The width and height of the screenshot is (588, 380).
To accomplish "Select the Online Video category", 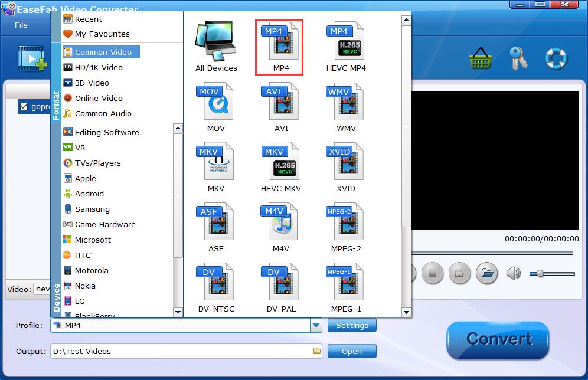I will pyautogui.click(x=93, y=98).
